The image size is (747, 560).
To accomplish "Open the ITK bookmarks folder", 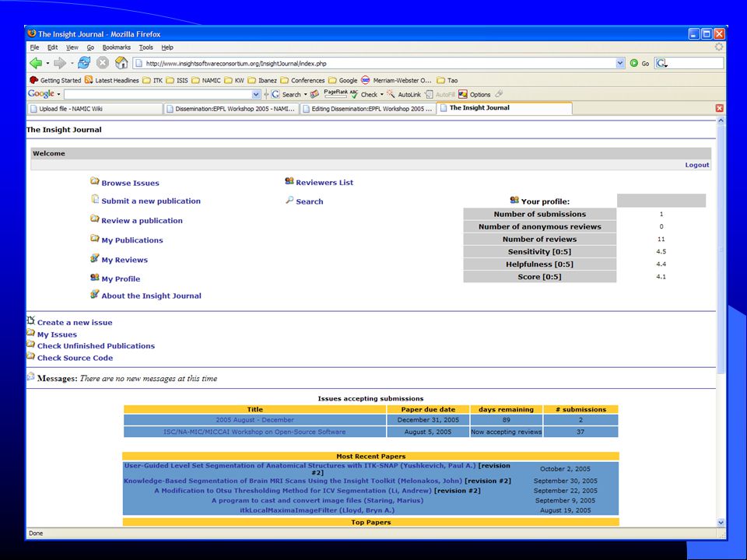I will click(153, 80).
